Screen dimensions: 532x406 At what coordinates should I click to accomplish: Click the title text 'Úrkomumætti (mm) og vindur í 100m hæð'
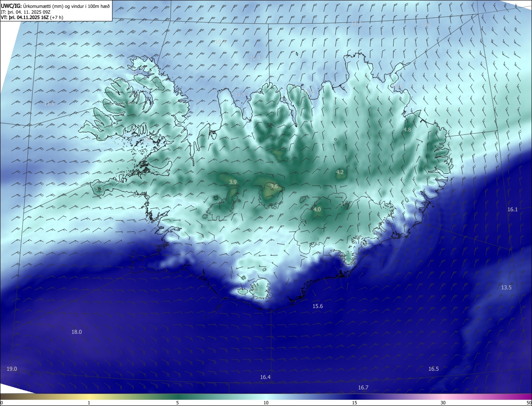(66, 6)
